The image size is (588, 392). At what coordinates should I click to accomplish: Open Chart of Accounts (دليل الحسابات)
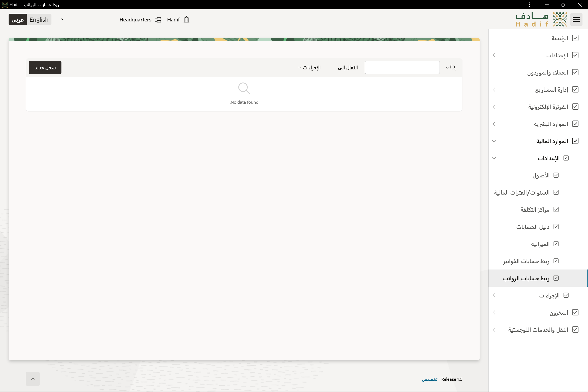click(533, 227)
